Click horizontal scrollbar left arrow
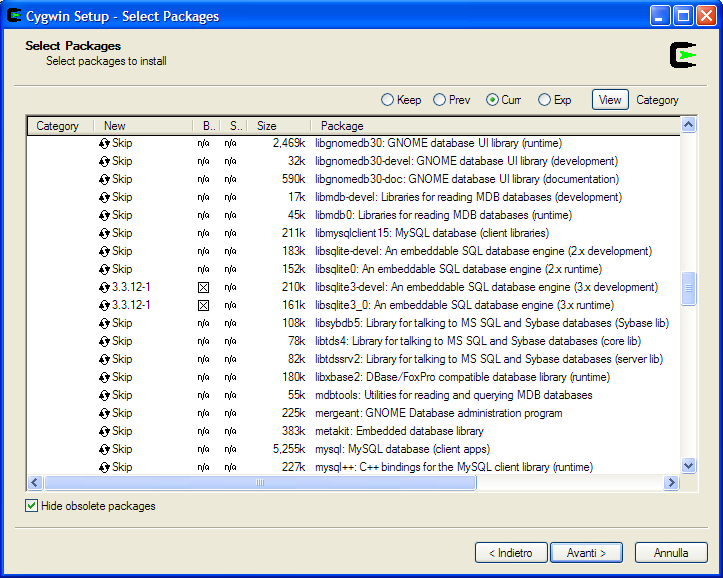723x578 pixels. 35,483
